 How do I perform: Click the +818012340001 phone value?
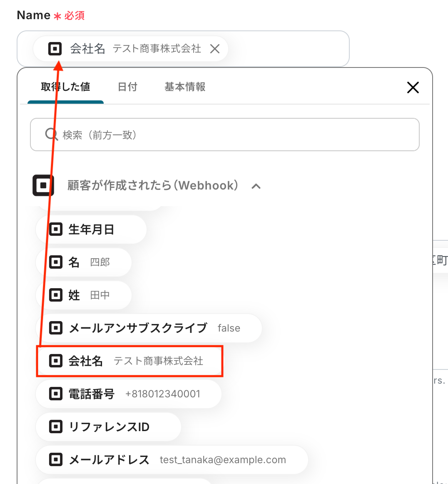(x=163, y=394)
